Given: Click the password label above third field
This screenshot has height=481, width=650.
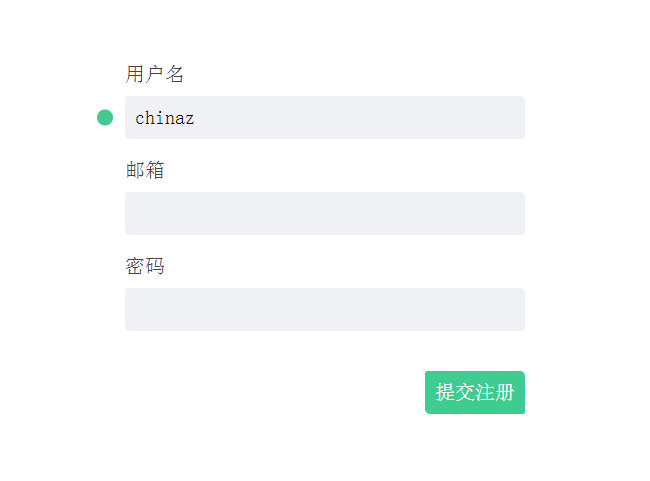Looking at the screenshot, I should click(145, 266).
